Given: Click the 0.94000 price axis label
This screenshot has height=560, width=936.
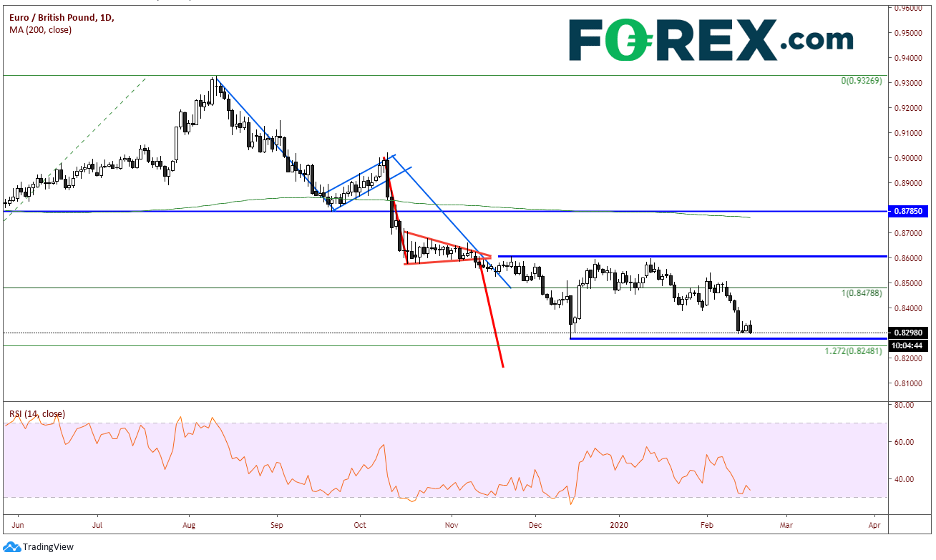Looking at the screenshot, I should 907,58.
